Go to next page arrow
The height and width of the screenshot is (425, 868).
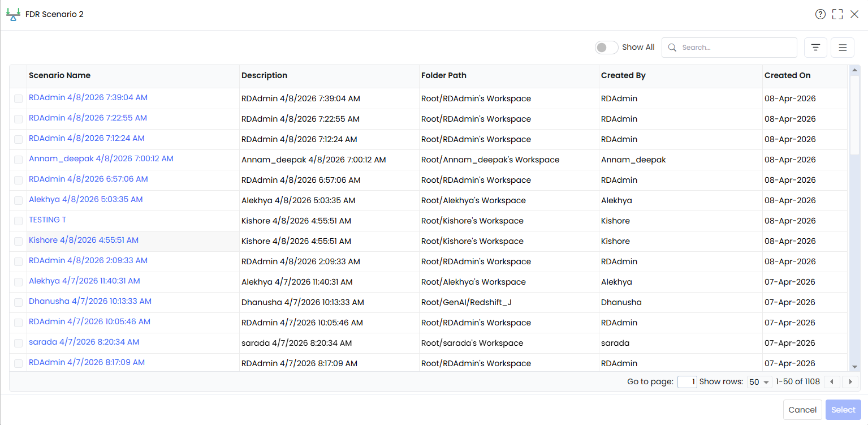pyautogui.click(x=850, y=382)
